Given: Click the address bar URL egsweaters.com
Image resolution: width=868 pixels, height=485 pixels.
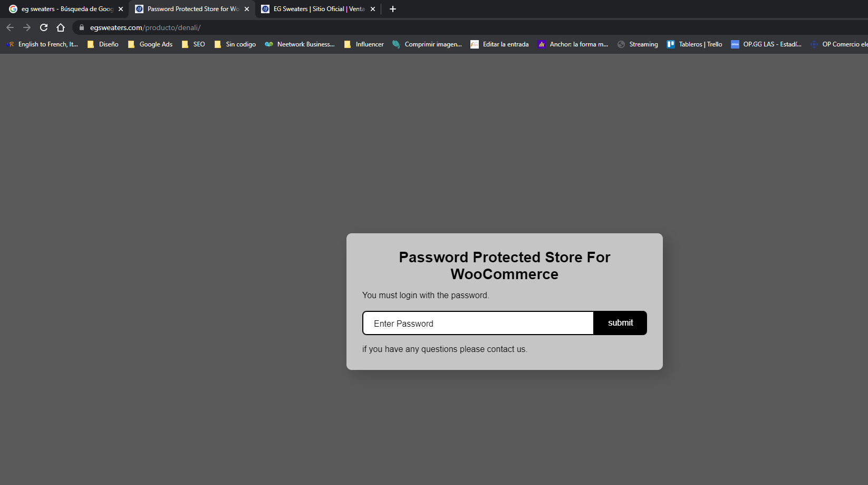Looking at the screenshot, I should pyautogui.click(x=145, y=27).
